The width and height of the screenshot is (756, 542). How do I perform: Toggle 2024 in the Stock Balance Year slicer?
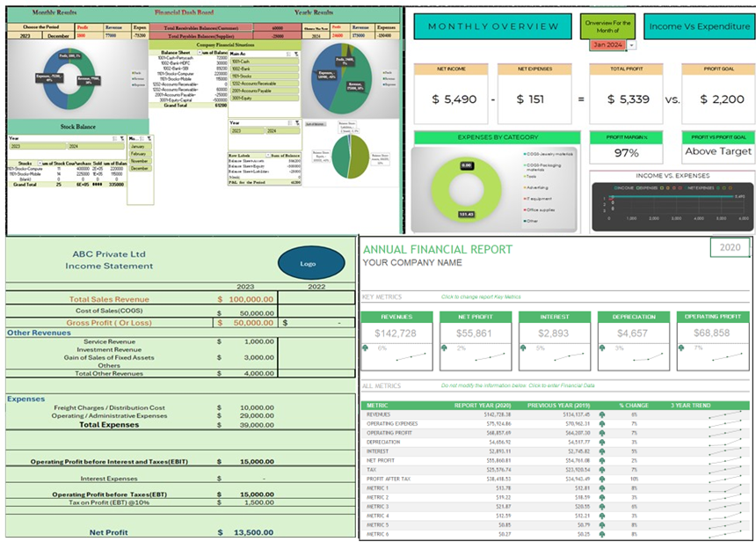96,146
